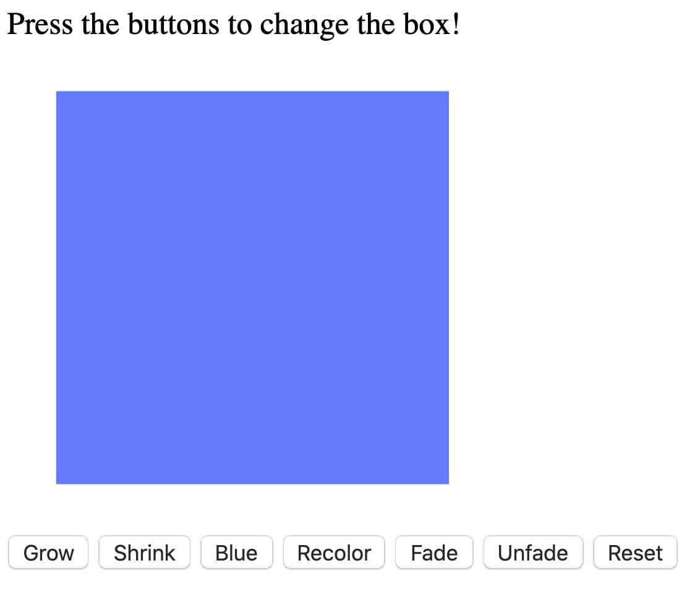Make the box smaller with Shrink
The height and width of the screenshot is (589, 700).
coord(144,552)
